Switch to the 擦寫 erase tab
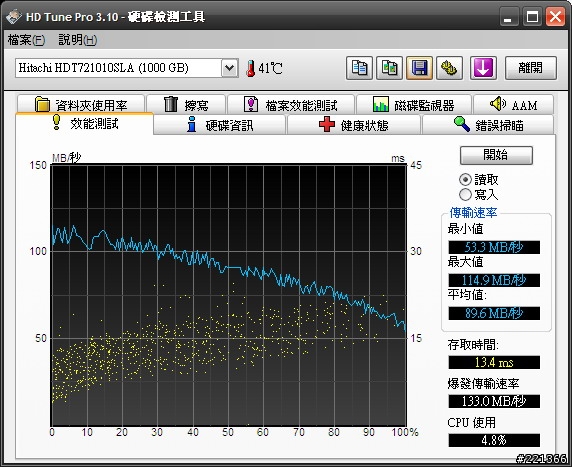The width and height of the screenshot is (572, 467). click(x=186, y=105)
